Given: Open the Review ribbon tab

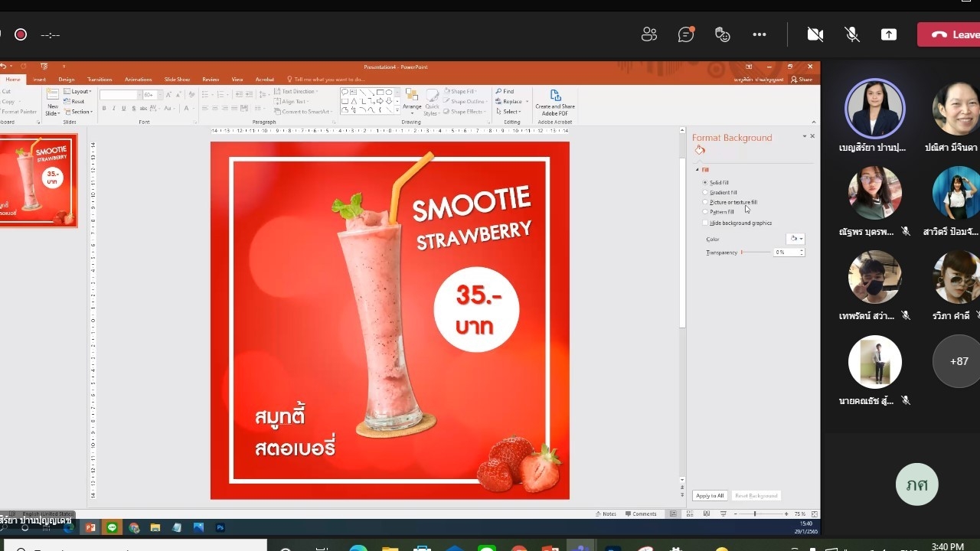Looking at the screenshot, I should [x=211, y=80].
